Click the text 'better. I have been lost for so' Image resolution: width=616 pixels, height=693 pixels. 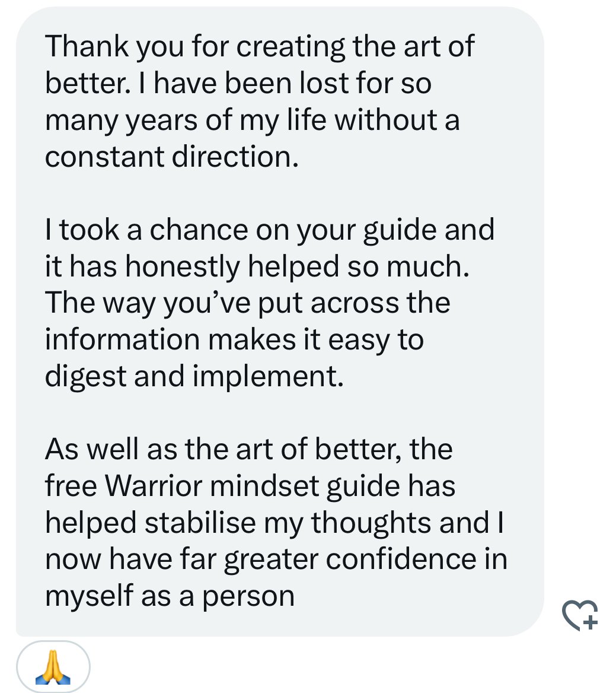coord(238,83)
